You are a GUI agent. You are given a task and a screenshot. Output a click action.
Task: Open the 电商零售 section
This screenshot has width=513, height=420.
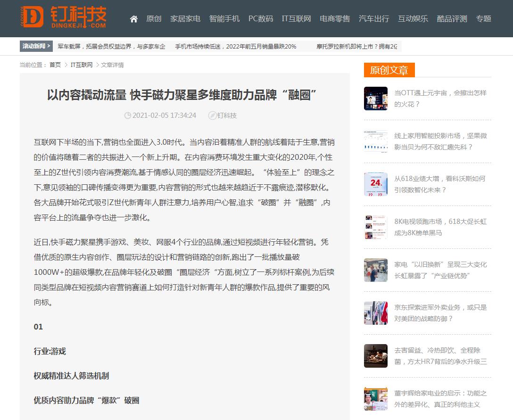click(x=335, y=19)
